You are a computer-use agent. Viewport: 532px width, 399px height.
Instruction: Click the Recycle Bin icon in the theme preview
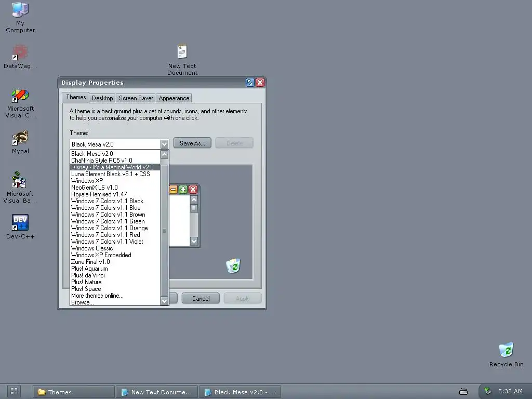pyautogui.click(x=233, y=265)
